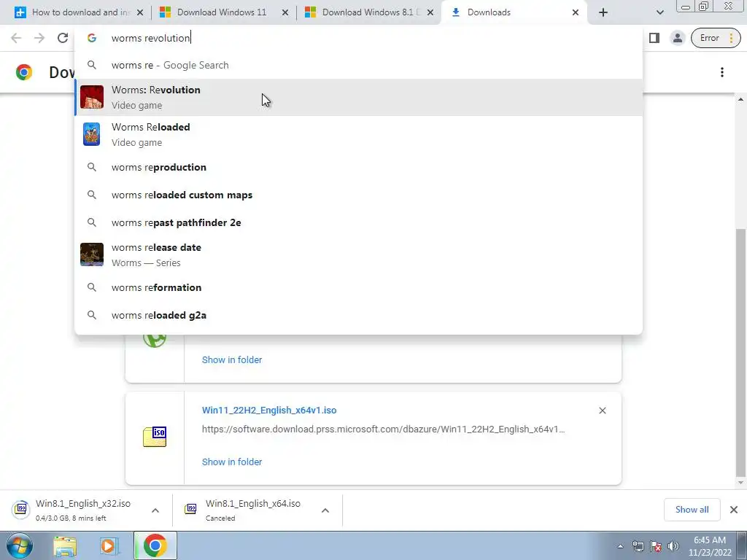Image resolution: width=747 pixels, height=560 pixels.
Task: Open the network tray icon
Action: coord(638,546)
